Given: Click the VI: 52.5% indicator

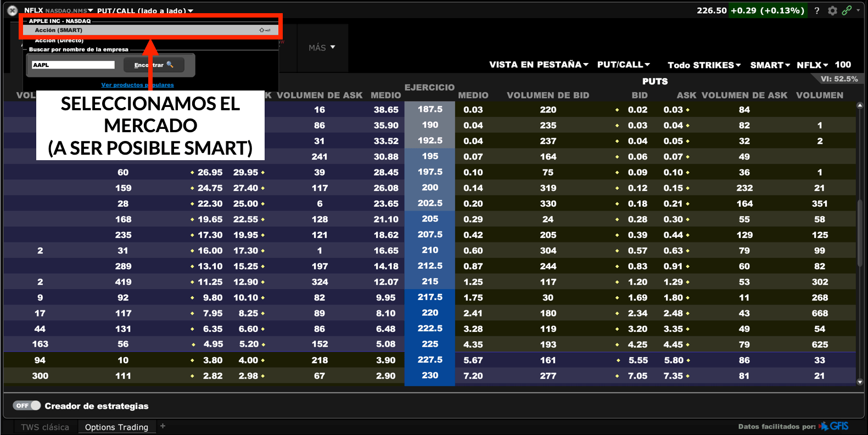Looking at the screenshot, I should [839, 79].
